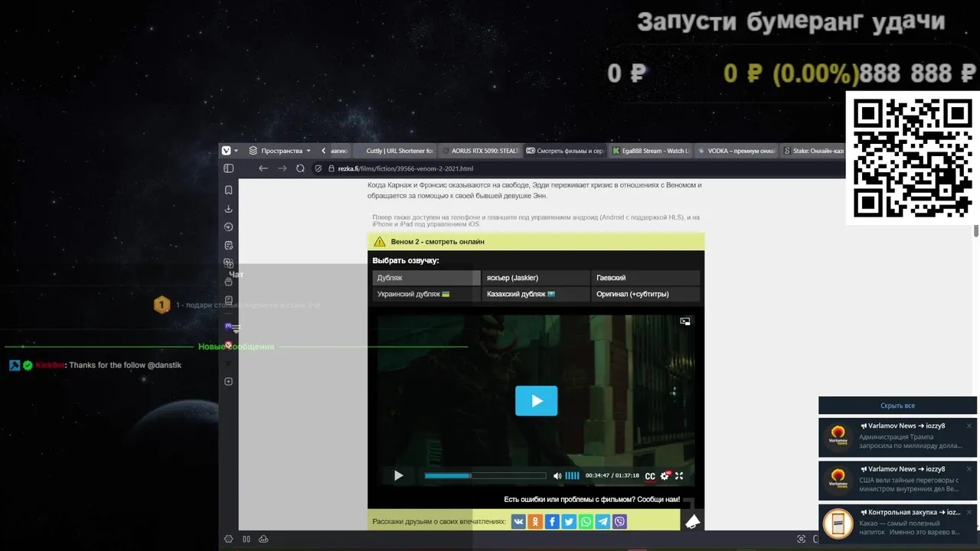Viewport: 980px width, 551px height.
Task: Click the capture page icon in status bar
Action: pos(801,539)
